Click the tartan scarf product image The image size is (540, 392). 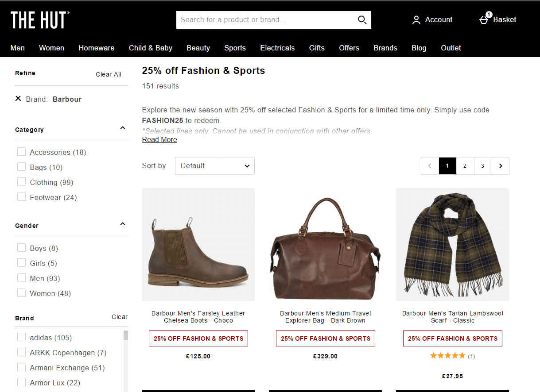coord(453,245)
